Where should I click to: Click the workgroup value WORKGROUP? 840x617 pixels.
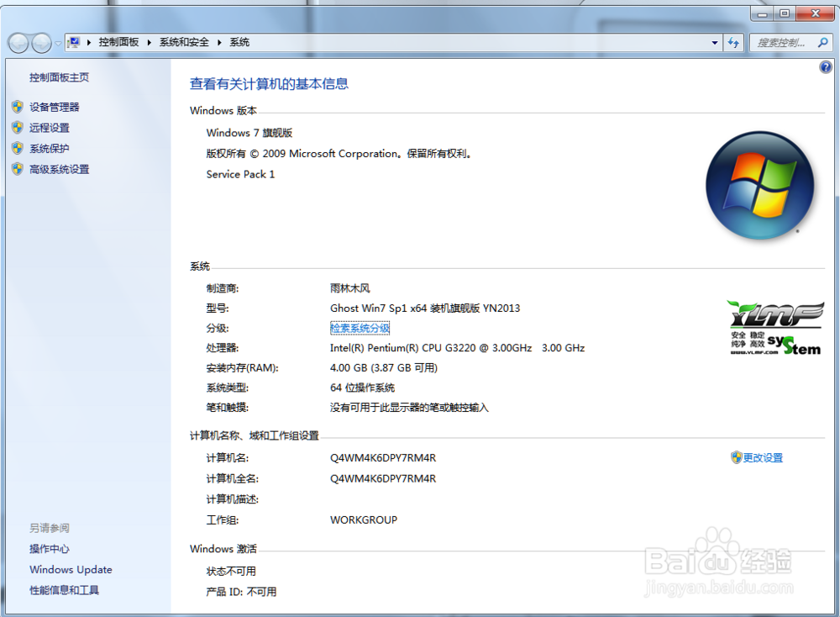coord(364,520)
